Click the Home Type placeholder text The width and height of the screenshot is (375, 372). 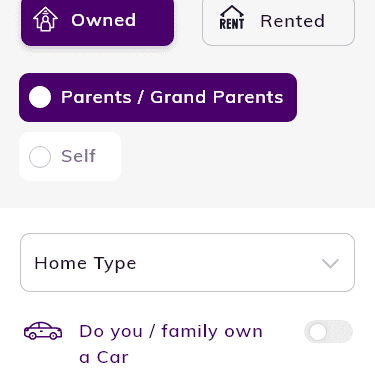85,263
